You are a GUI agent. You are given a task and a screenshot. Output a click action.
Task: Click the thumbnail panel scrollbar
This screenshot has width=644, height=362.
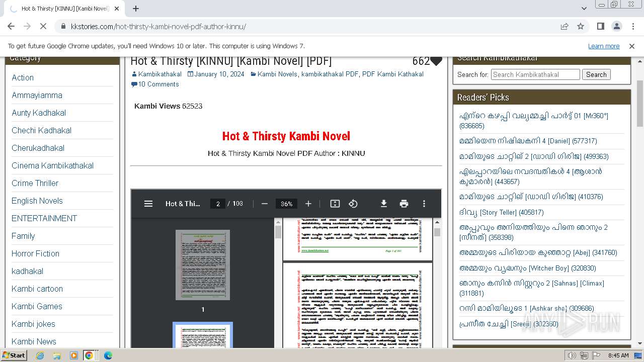pos(278,232)
